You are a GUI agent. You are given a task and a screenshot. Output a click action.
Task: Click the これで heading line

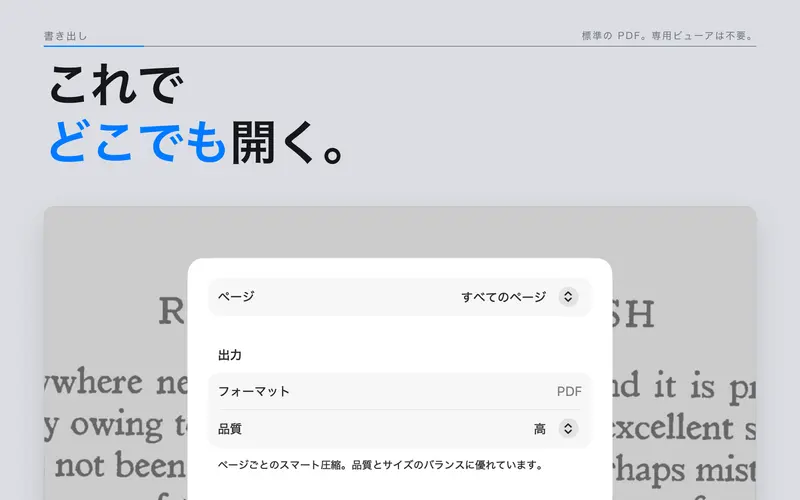[x=116, y=85]
